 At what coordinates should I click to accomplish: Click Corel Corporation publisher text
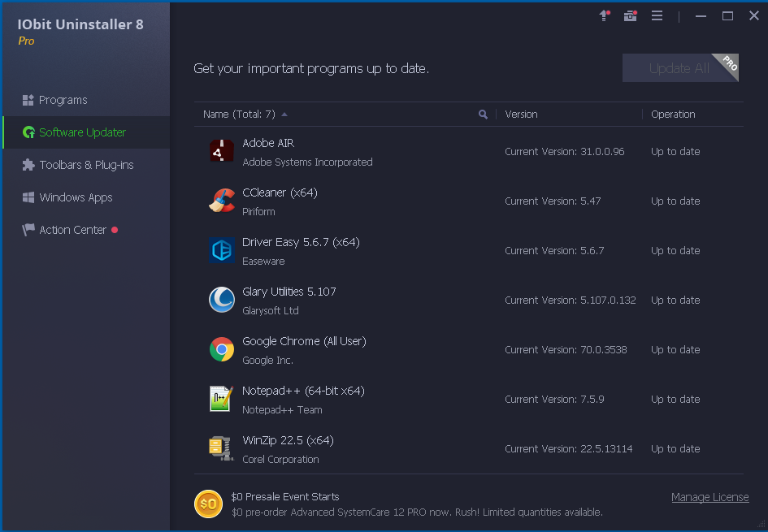[x=280, y=459]
